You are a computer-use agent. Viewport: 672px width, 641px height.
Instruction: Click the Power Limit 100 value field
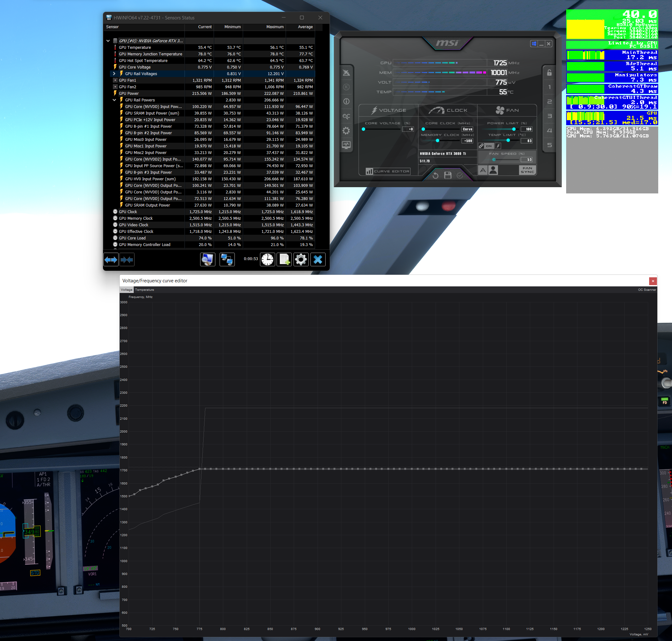527,129
